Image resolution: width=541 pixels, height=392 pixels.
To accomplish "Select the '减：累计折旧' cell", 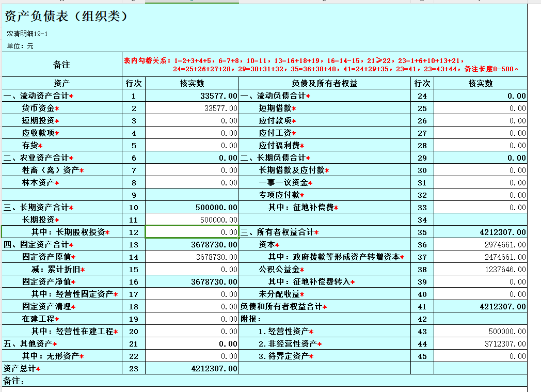I will pyautogui.click(x=62, y=270).
